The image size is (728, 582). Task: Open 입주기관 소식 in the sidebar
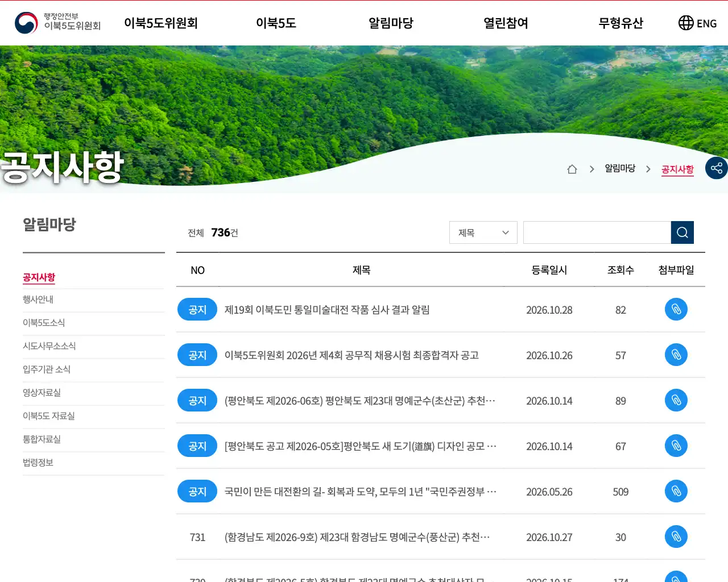pos(47,369)
